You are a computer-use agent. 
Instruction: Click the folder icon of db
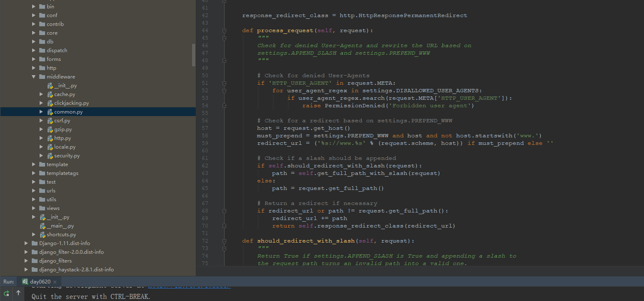pos(42,42)
